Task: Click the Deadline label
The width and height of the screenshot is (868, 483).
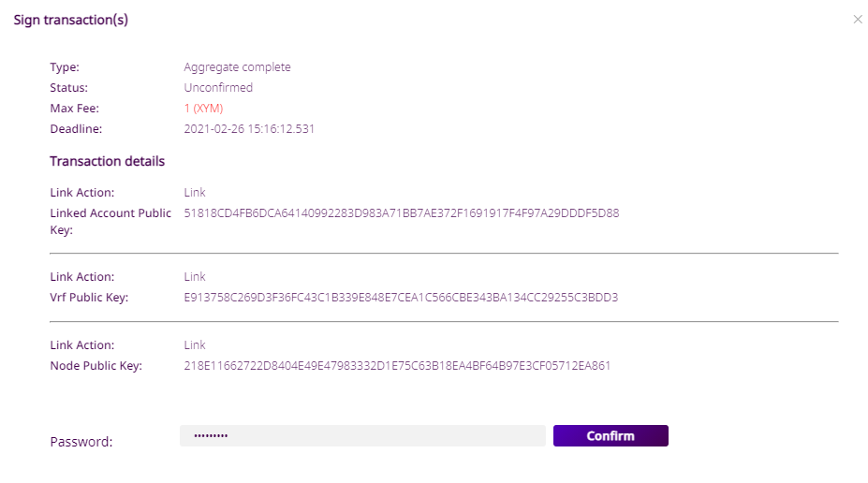Action: [x=76, y=129]
